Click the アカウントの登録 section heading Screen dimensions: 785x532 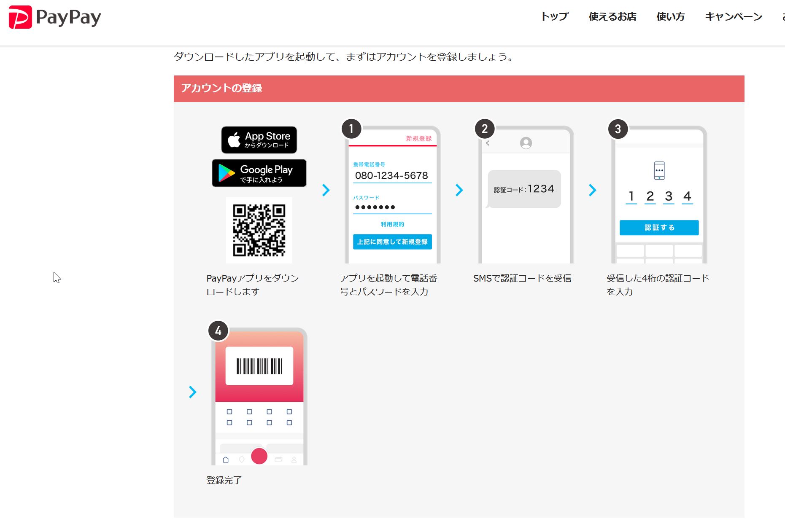(221, 88)
